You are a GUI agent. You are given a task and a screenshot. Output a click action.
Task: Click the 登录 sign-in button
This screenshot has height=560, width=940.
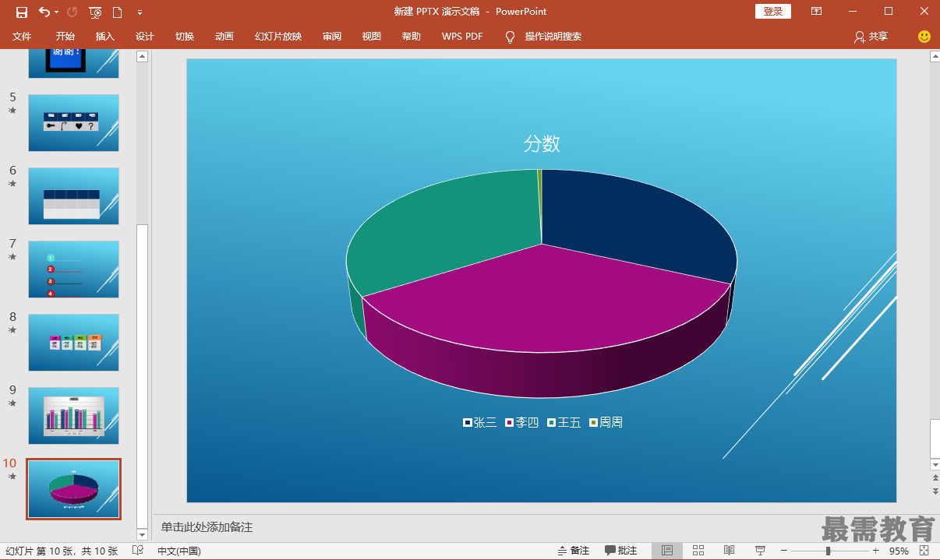tap(773, 12)
